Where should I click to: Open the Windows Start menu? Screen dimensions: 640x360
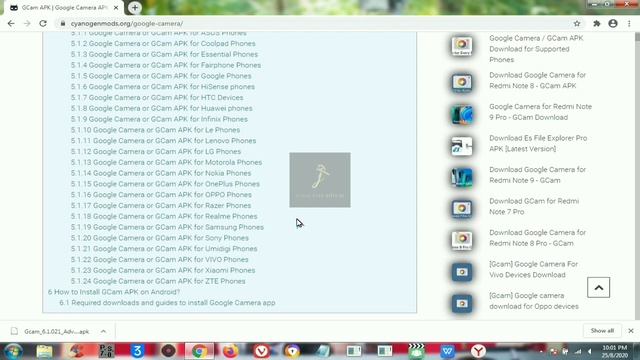point(13,351)
